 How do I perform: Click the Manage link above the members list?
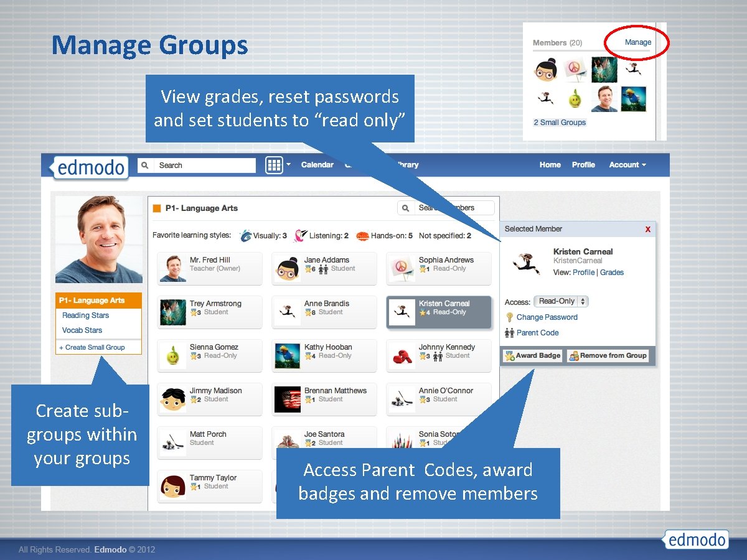click(638, 42)
